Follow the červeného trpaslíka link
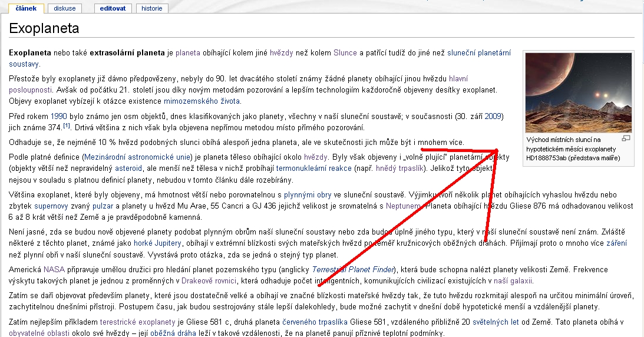644x337 pixels. [x=315, y=322]
